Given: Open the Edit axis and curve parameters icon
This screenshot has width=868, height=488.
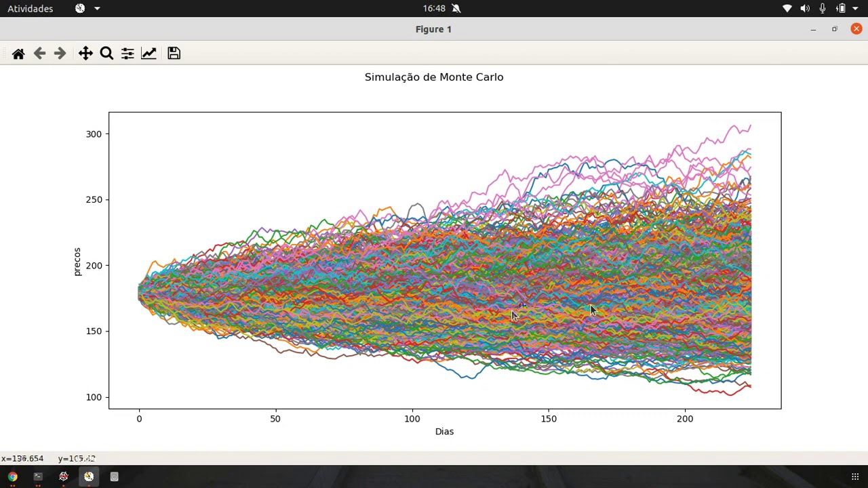Looking at the screenshot, I should pyautogui.click(x=149, y=54).
